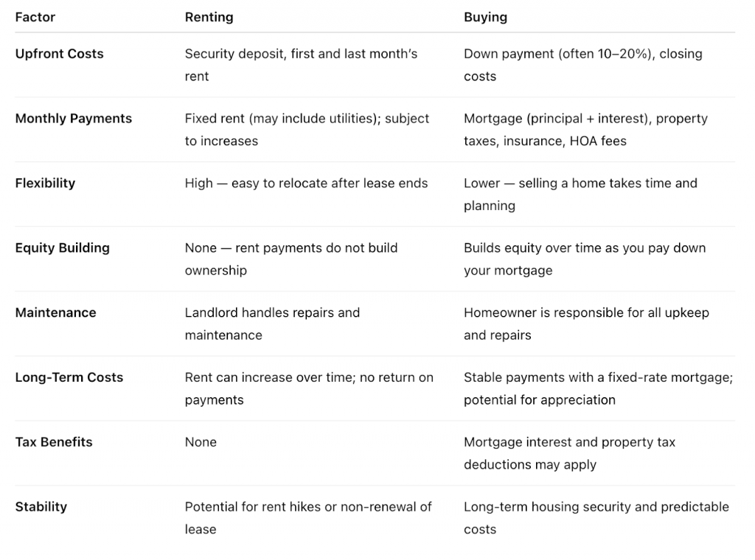
Task: Click the Factor column header
Action: pyautogui.click(x=35, y=18)
